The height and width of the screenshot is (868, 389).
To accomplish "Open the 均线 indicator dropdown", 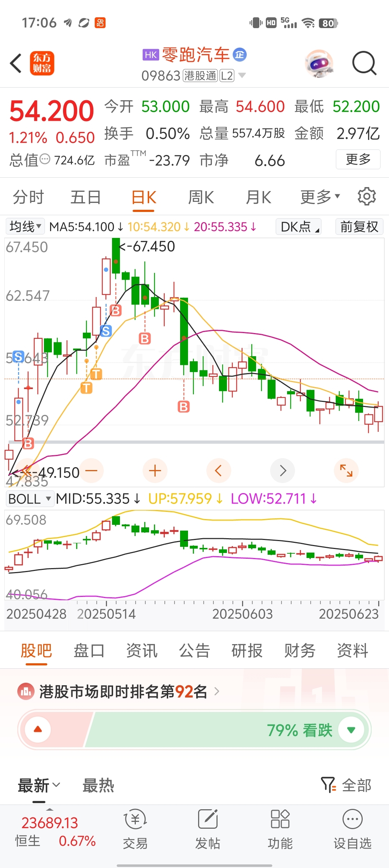I will tap(25, 226).
